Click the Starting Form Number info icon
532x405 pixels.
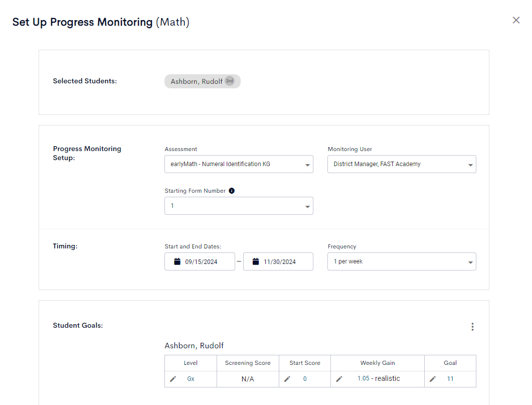(232, 191)
